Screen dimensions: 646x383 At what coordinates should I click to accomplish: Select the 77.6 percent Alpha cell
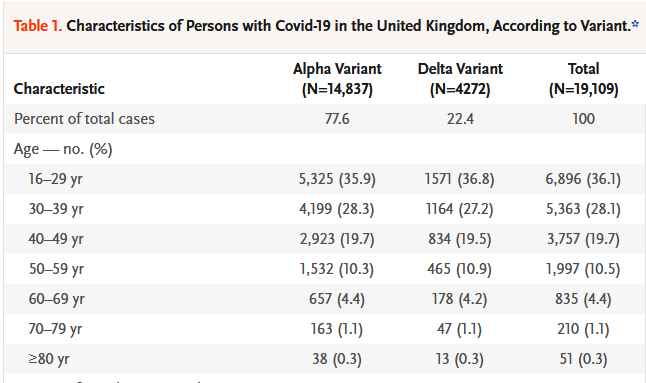[337, 119]
